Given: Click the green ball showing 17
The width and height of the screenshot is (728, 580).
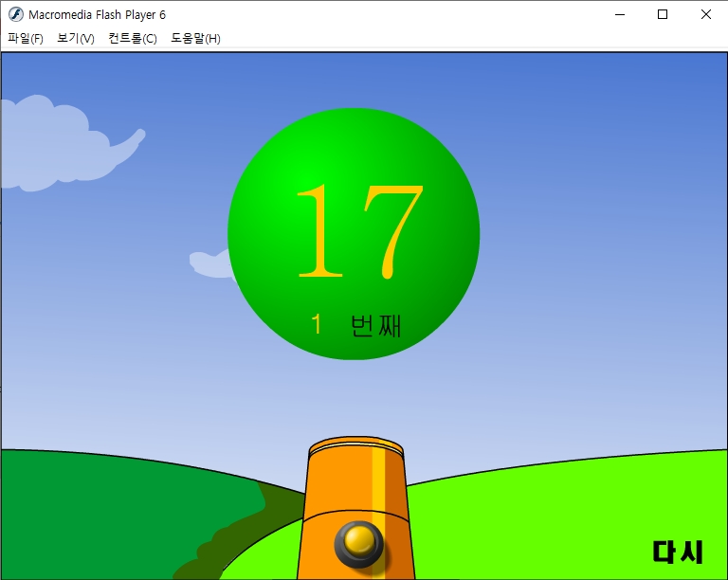Looking at the screenshot, I should pos(354,234).
